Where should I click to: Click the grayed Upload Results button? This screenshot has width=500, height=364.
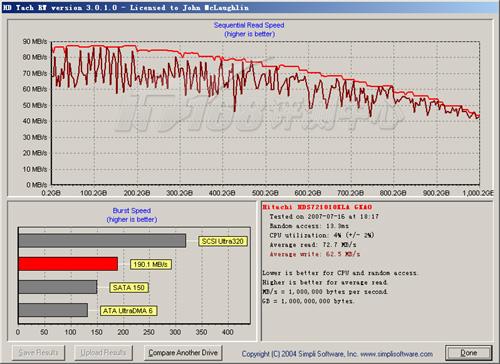click(103, 353)
